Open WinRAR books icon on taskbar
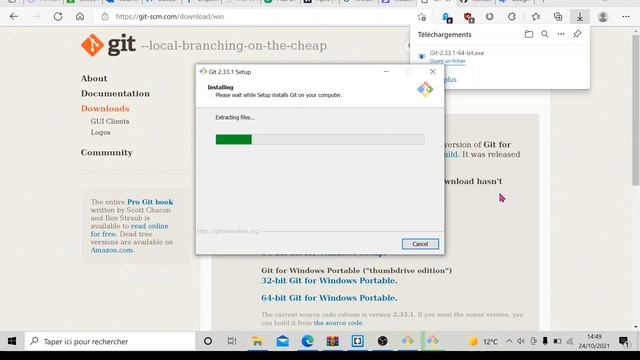Screen dimensions: 640x360 332,341
